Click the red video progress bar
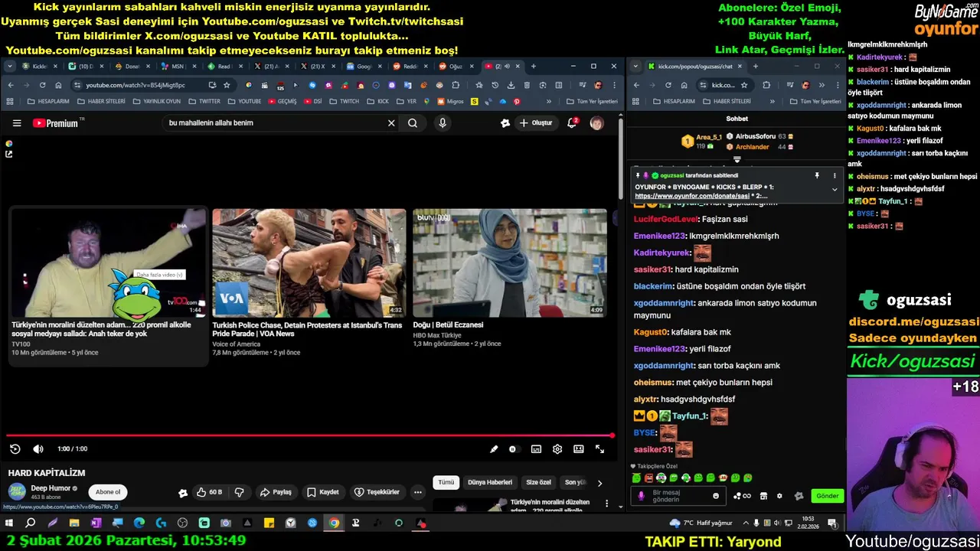980x551 pixels. tap(310, 435)
